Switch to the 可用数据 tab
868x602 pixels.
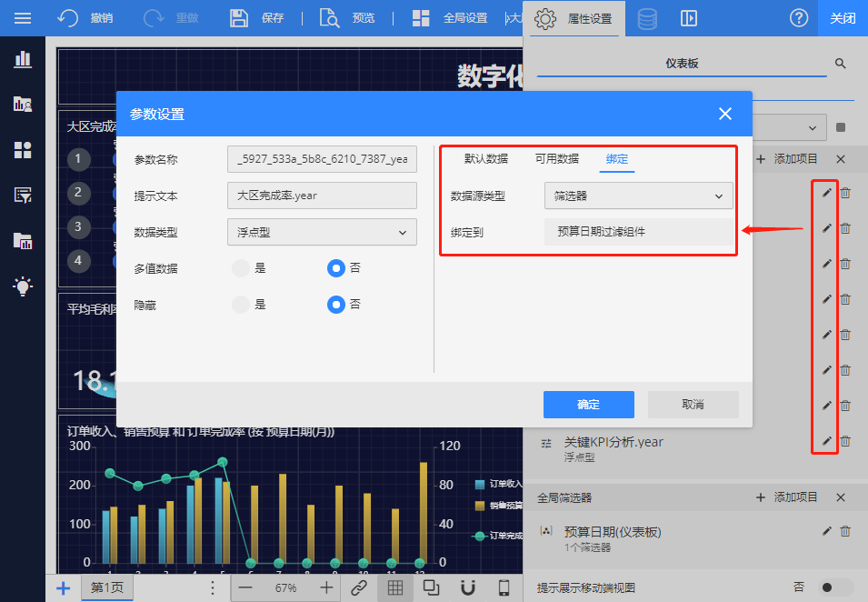coord(556,158)
